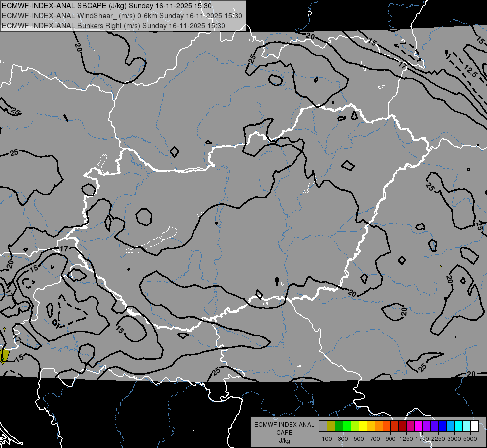Click the 2250 legend tick label

point(438,439)
